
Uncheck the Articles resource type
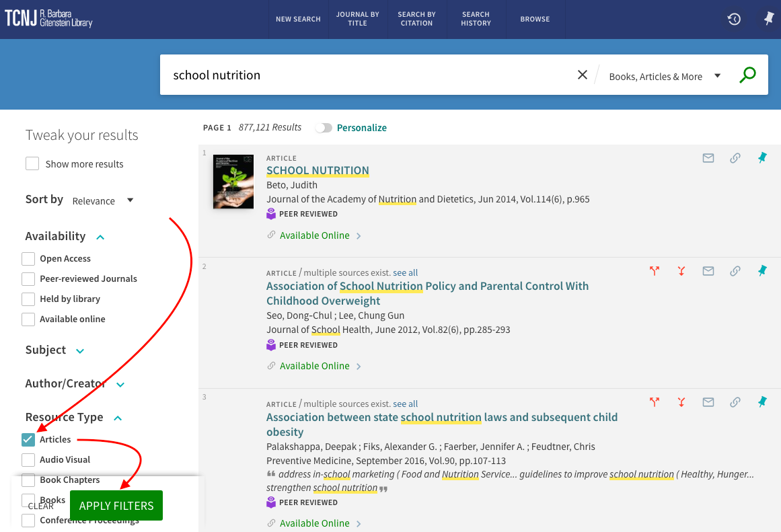click(x=28, y=439)
